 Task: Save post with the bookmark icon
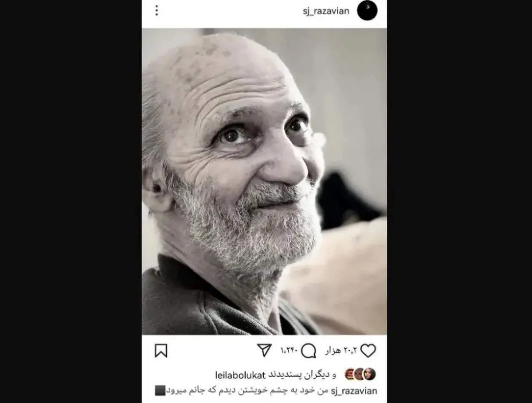coord(161,351)
